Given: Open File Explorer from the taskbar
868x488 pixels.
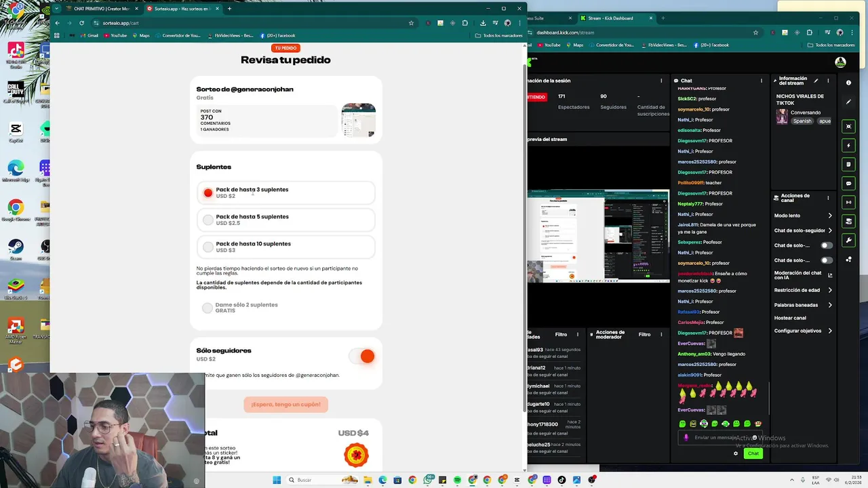Looking at the screenshot, I should [368, 480].
